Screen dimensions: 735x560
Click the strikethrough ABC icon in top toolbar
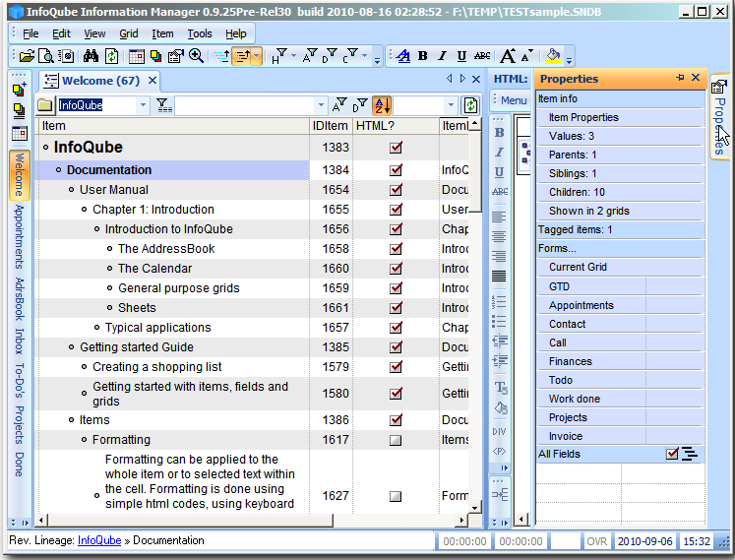pyautogui.click(x=482, y=56)
